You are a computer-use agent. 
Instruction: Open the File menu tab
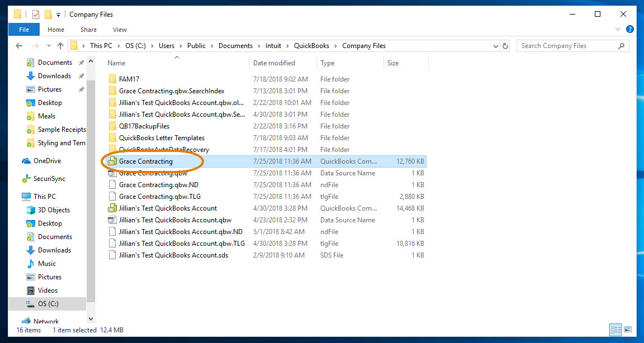(x=24, y=30)
